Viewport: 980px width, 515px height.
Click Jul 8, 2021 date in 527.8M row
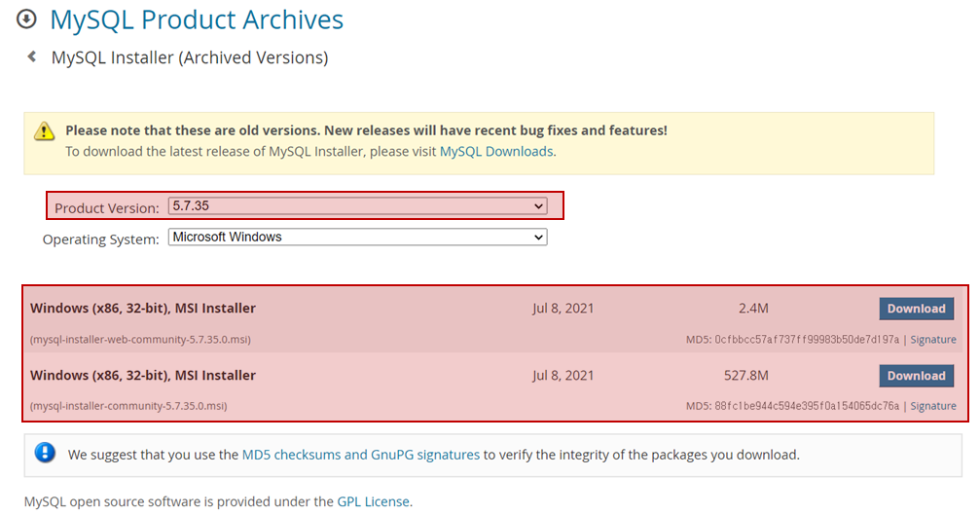pyautogui.click(x=563, y=376)
